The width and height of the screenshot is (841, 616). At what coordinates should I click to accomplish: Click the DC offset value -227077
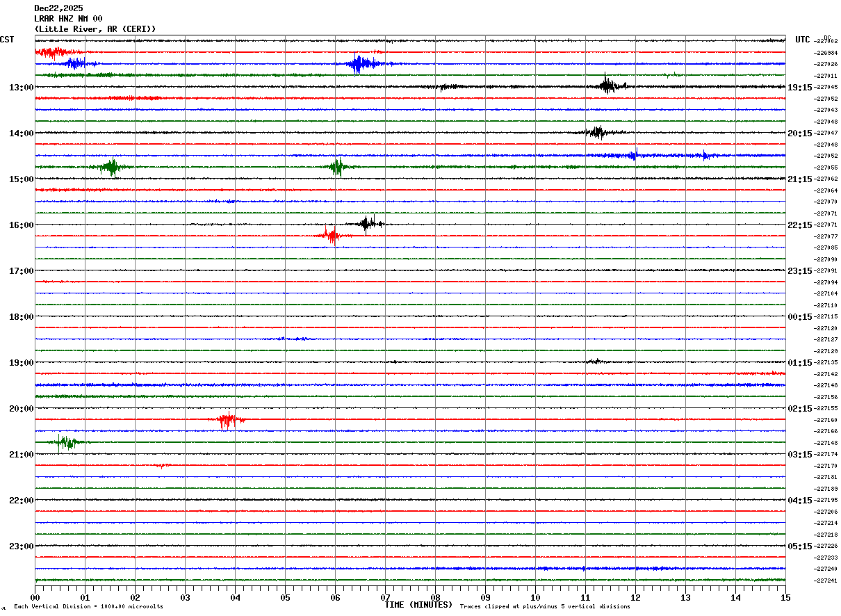tap(825, 236)
